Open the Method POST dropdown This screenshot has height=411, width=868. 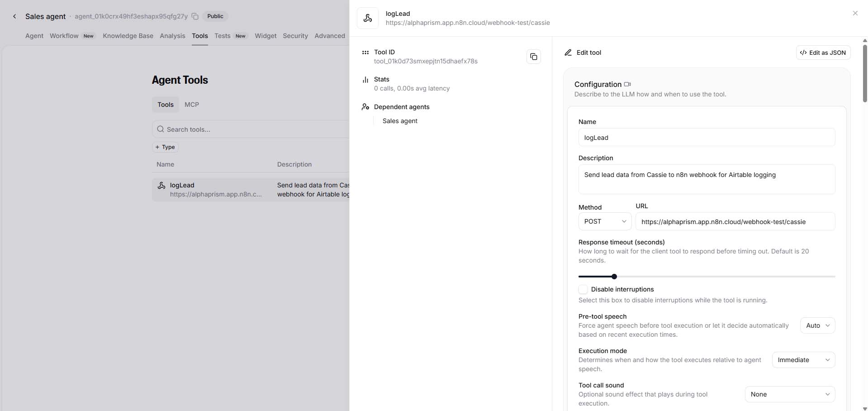tap(605, 221)
